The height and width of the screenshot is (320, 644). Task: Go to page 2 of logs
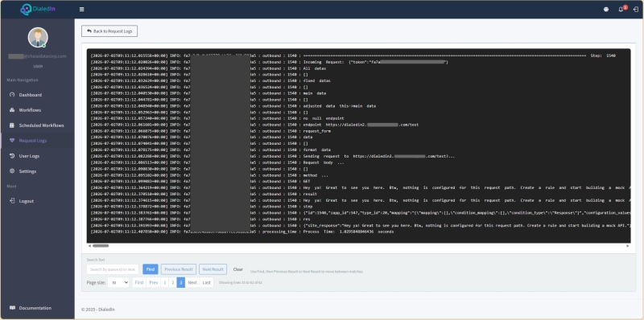click(x=172, y=283)
